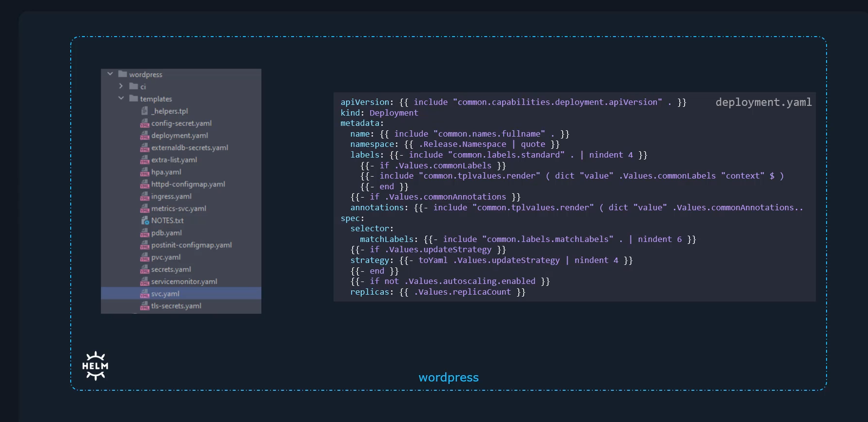Open servicemonitor.yaml in the tree
This screenshot has width=868, height=422.
coord(184,282)
